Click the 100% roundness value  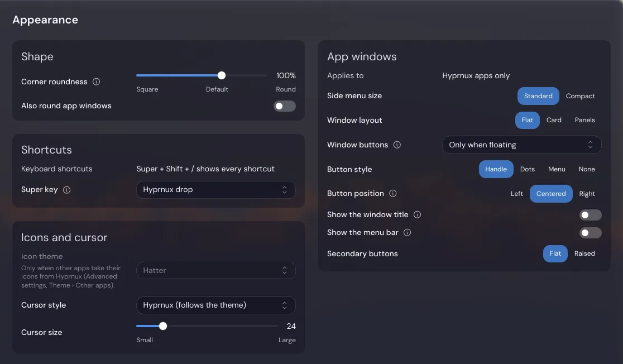coord(286,75)
